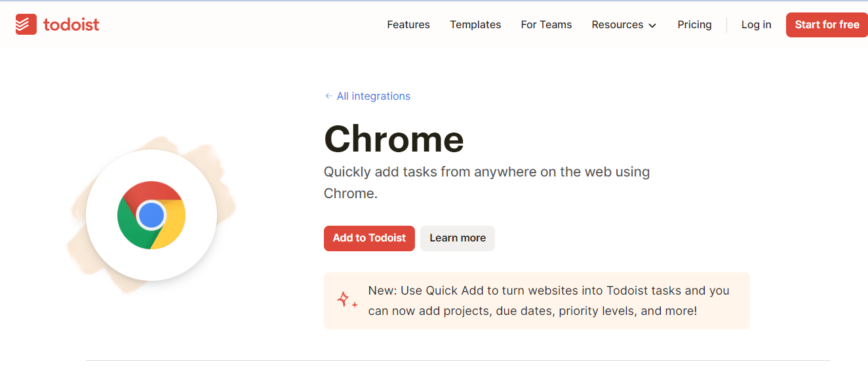Screen dimensions: 868x372
Task: Open the Resources dropdown menu
Action: tap(618, 25)
